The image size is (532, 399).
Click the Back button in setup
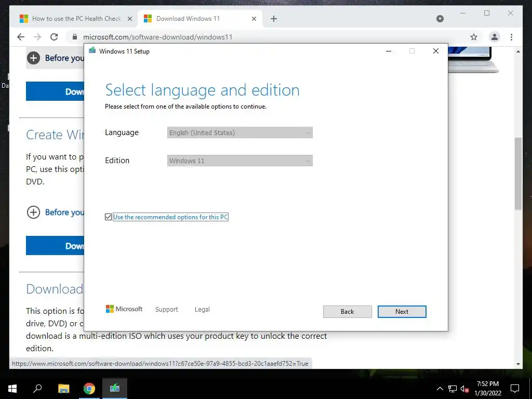[x=347, y=312]
